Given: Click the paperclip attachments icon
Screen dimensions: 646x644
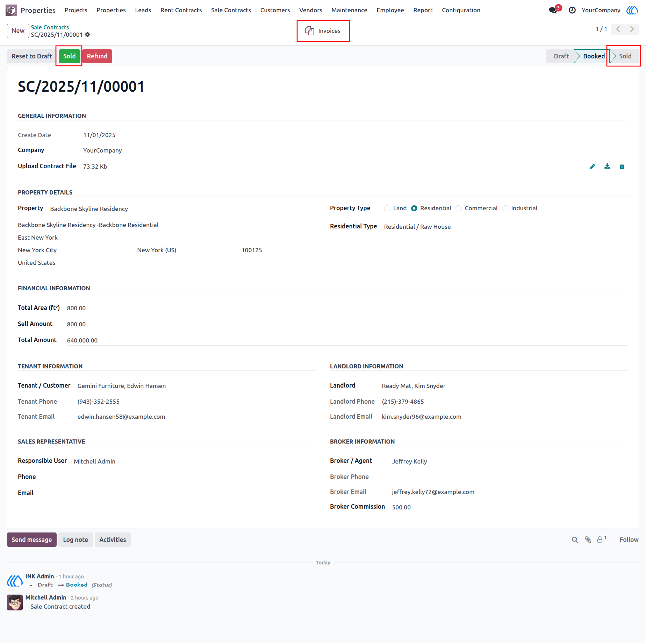Looking at the screenshot, I should click(588, 540).
